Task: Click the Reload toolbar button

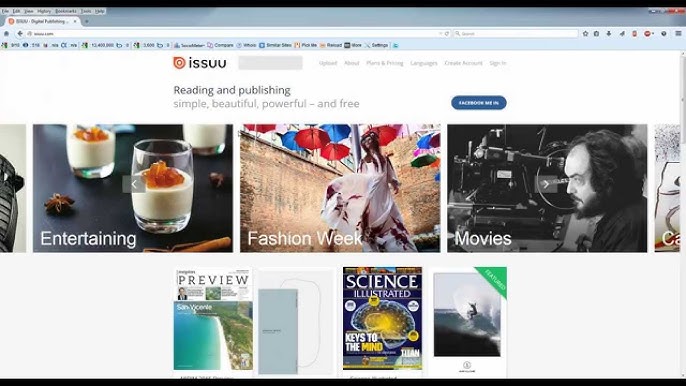Action: [331, 45]
